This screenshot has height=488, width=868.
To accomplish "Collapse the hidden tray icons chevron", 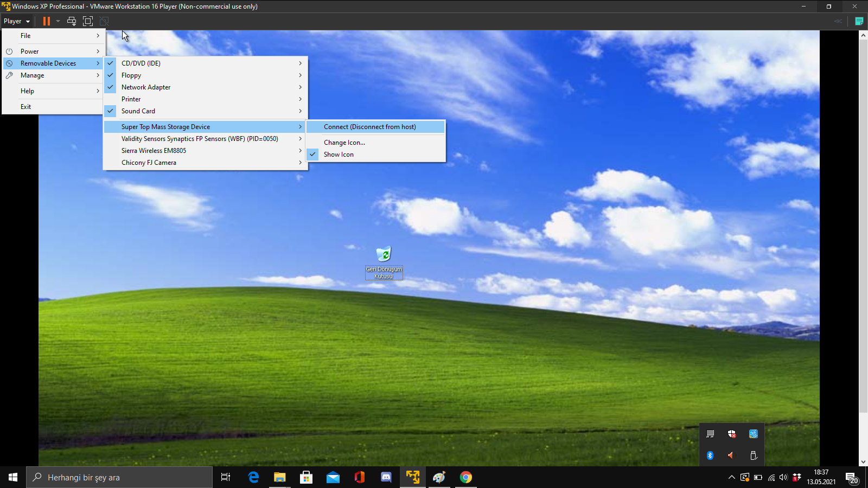I will coord(732,477).
